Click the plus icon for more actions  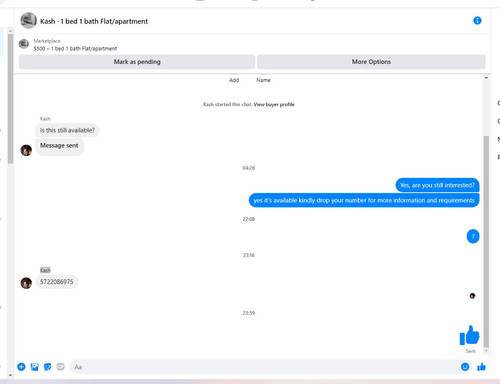pos(21,367)
